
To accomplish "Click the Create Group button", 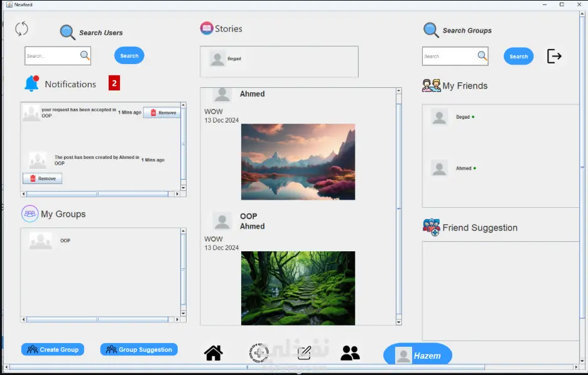I will coord(53,349).
